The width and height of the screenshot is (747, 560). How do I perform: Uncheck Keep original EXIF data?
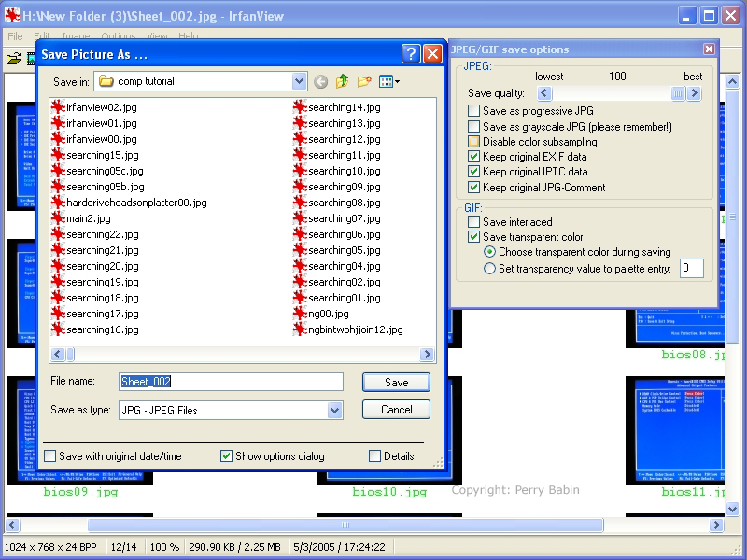tap(473, 157)
